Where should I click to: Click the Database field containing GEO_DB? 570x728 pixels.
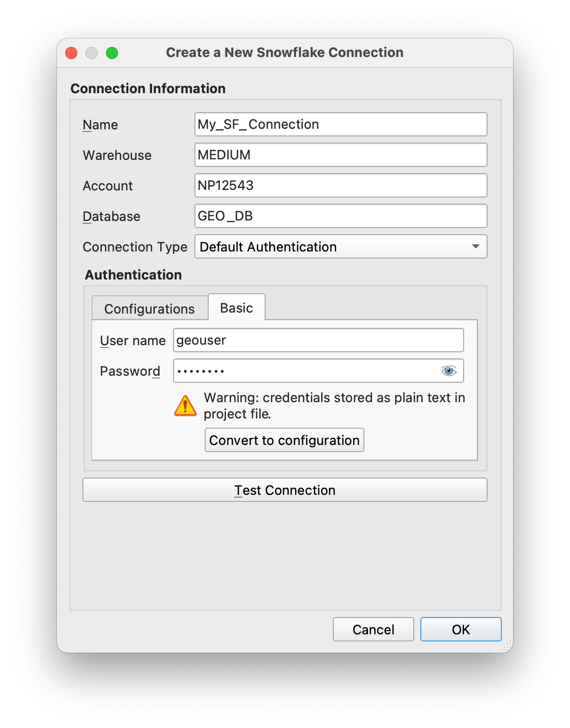(x=341, y=216)
